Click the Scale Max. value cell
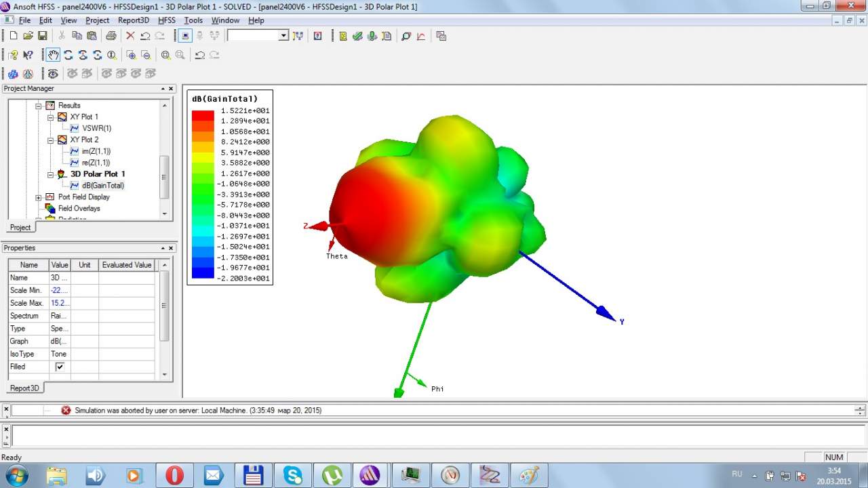868x488 pixels. click(x=60, y=303)
